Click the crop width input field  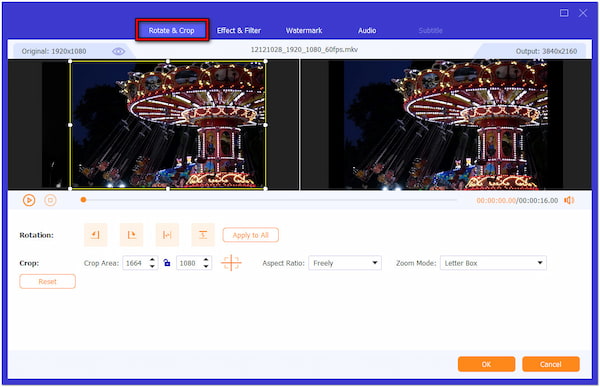coord(136,263)
